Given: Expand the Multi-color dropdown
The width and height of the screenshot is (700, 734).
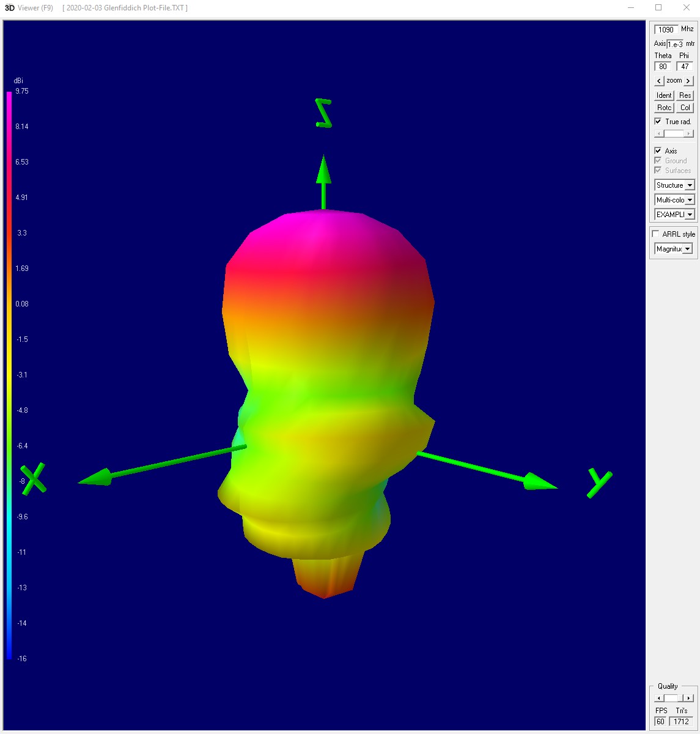Looking at the screenshot, I should [690, 200].
